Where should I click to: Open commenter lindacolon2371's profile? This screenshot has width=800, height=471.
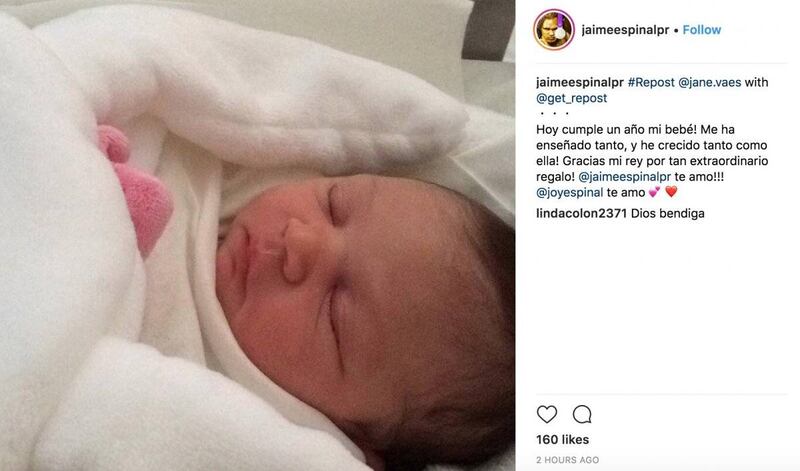(581, 213)
